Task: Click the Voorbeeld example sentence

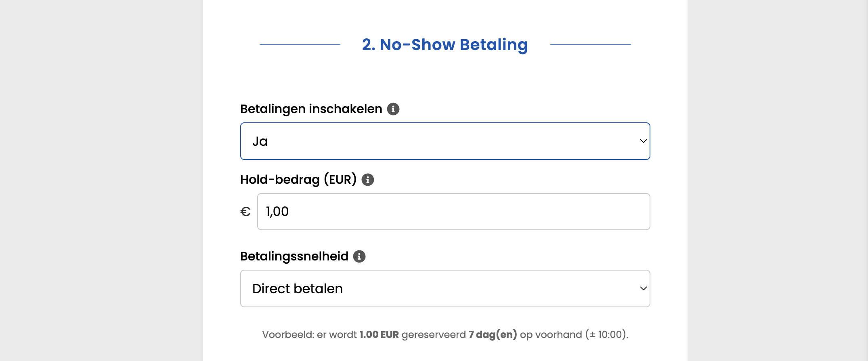Action: coord(445,335)
